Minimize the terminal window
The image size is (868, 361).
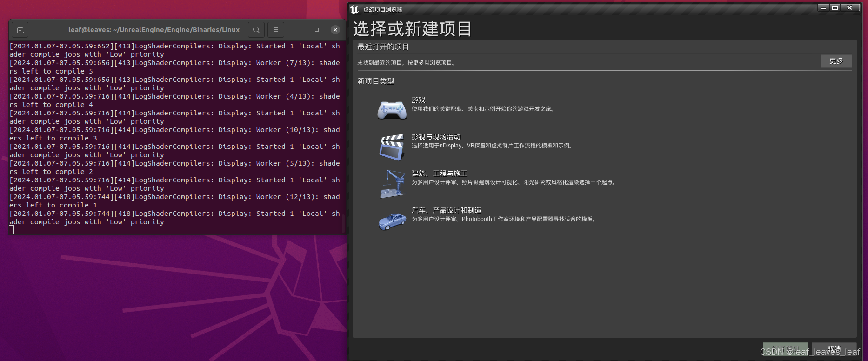[298, 30]
